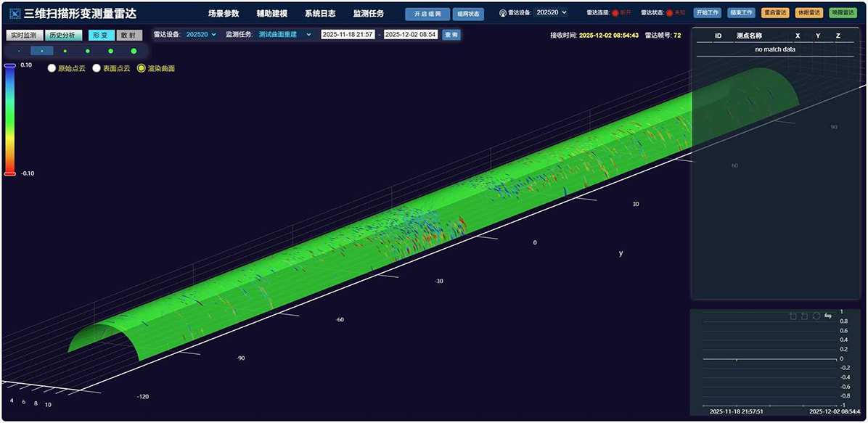Click the deformation color scale bar
Viewport: 868px width, 423px height.
click(x=9, y=120)
